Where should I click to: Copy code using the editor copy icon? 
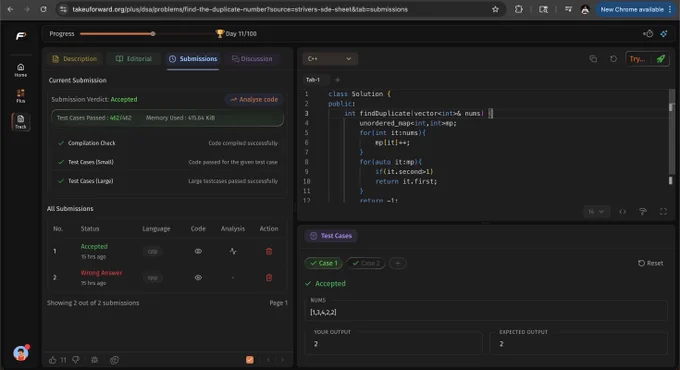coord(593,59)
